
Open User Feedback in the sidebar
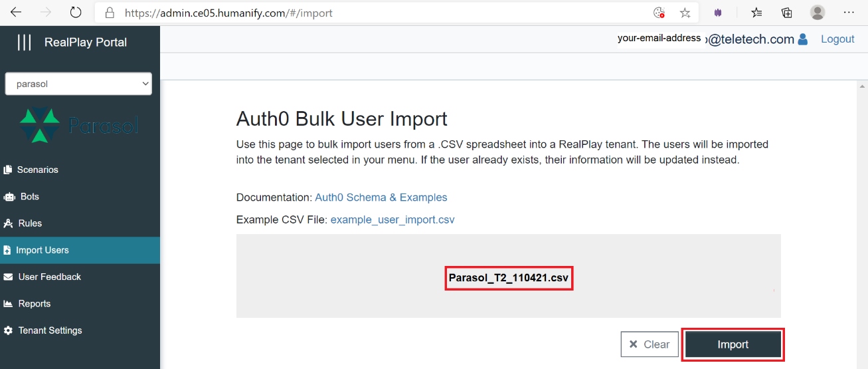point(49,277)
